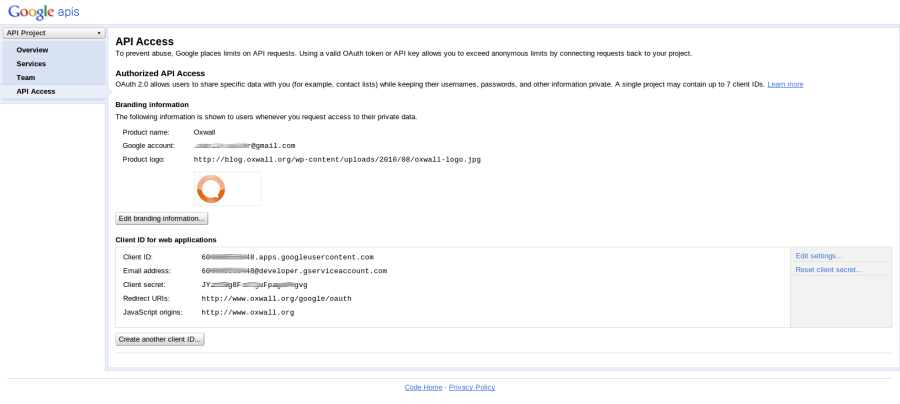Open the Privacy Policy footer link
The image size is (900, 404).
472,387
